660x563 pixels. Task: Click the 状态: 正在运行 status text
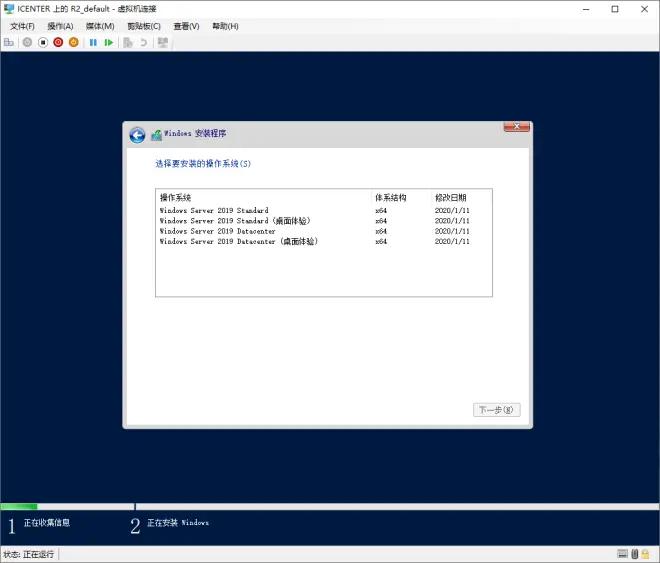29,554
